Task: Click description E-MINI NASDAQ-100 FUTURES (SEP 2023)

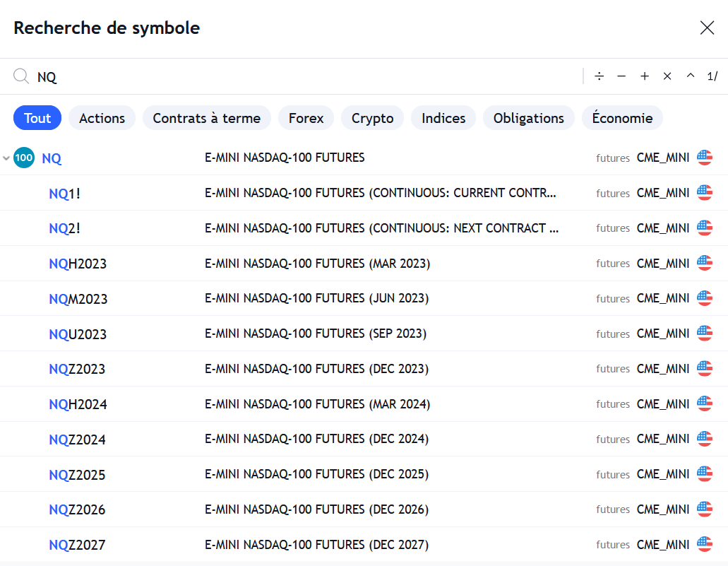Action: [316, 334]
